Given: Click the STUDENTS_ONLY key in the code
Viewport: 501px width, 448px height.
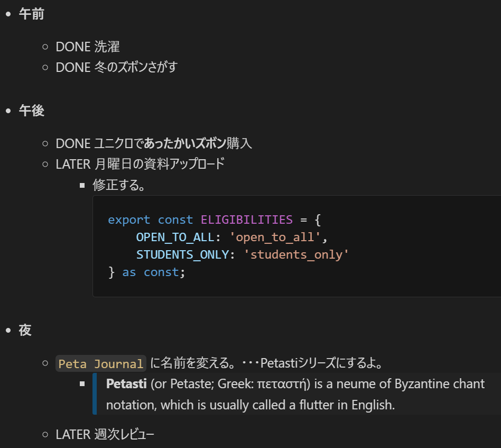Looking at the screenshot, I should coord(182,255).
